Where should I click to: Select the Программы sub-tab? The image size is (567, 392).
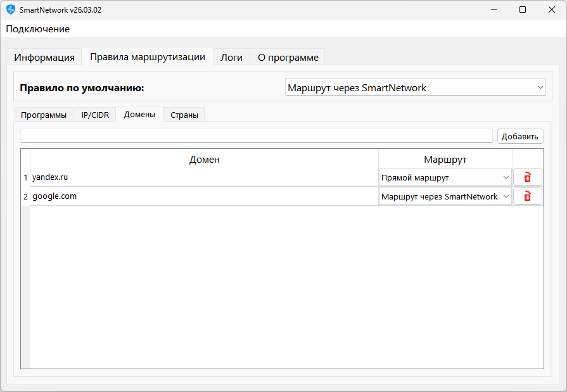[43, 115]
